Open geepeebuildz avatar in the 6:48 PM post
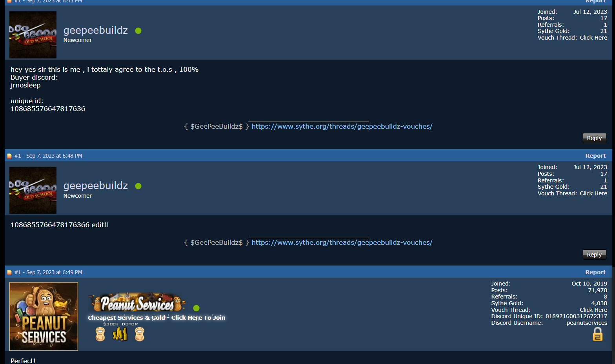 33,190
